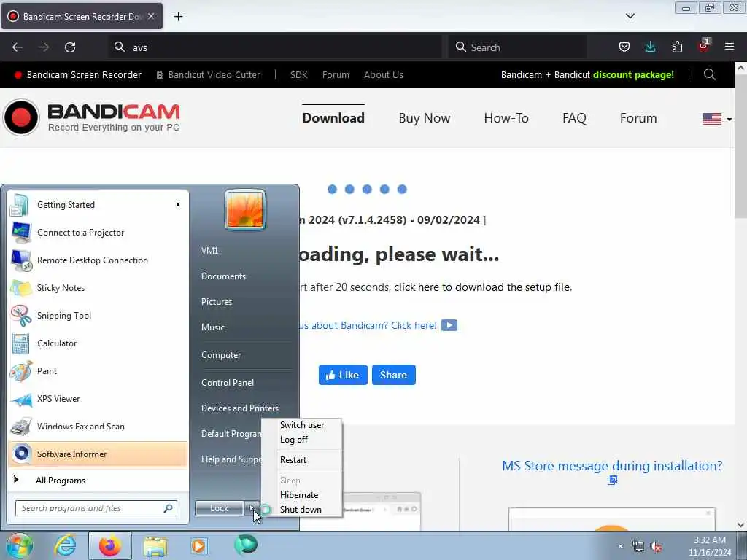Open FAQ nav item
Viewport: 747px width, 560px height.
574,118
